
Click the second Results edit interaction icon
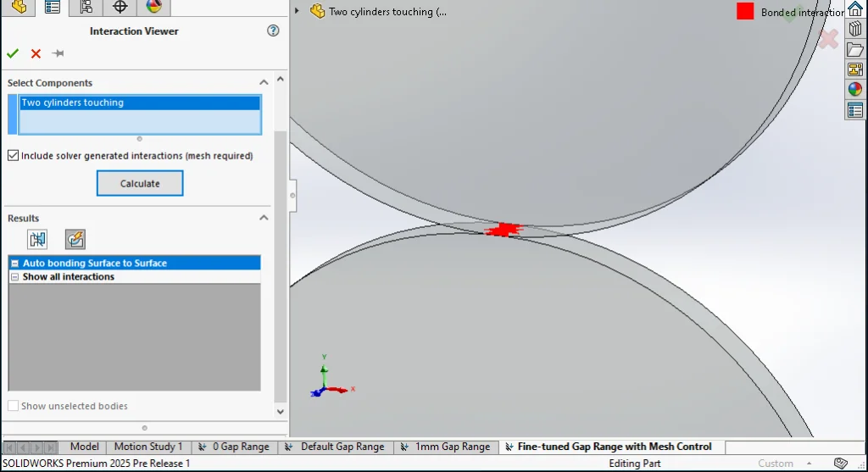tap(75, 240)
